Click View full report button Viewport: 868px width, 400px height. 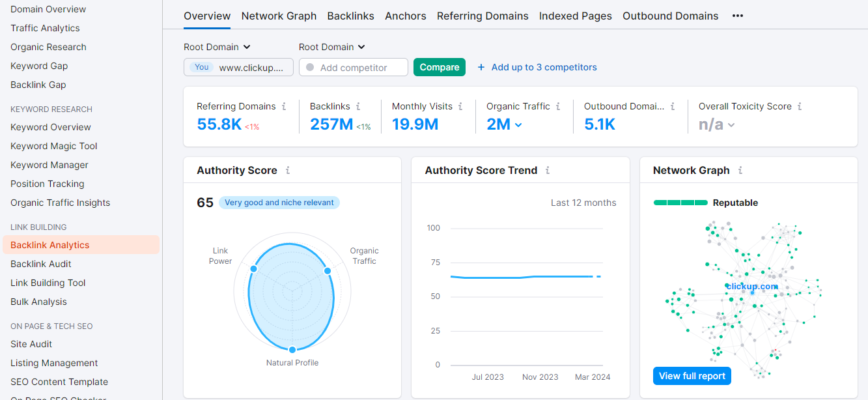click(692, 376)
